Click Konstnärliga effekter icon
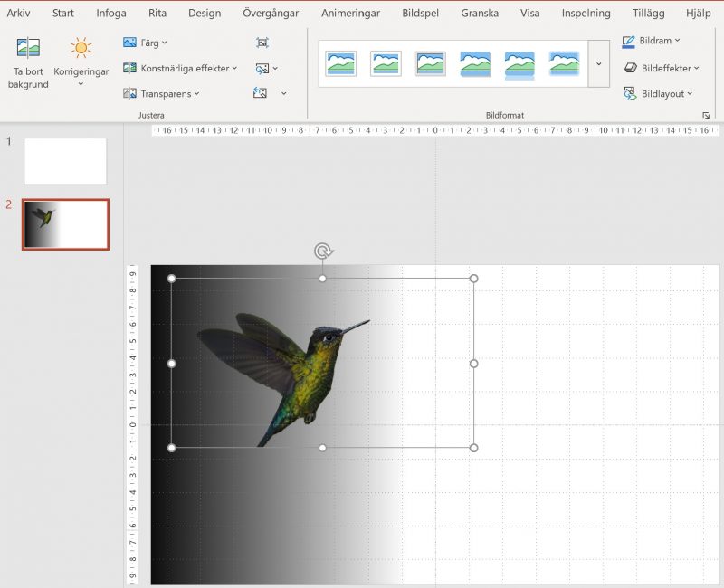Image resolution: width=724 pixels, height=588 pixels. tap(129, 68)
